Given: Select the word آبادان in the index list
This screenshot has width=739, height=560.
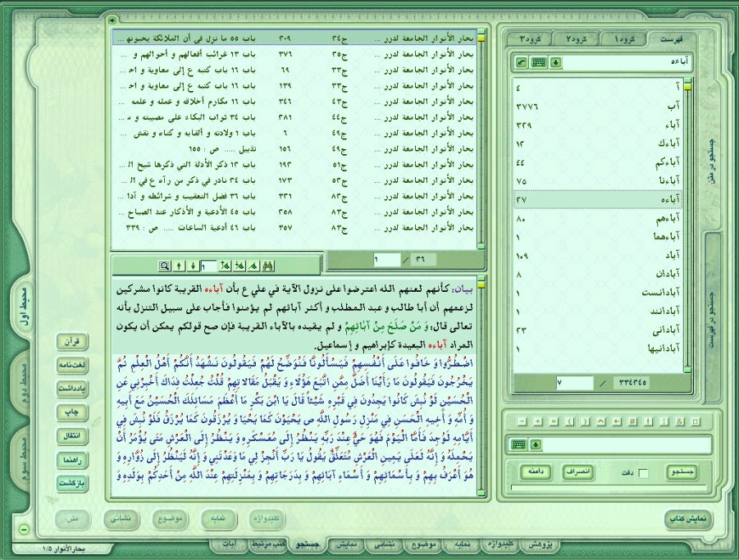Looking at the screenshot, I should click(x=598, y=274).
